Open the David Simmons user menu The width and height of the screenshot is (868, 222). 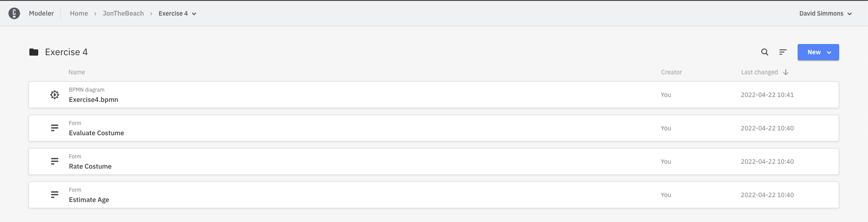[825, 13]
